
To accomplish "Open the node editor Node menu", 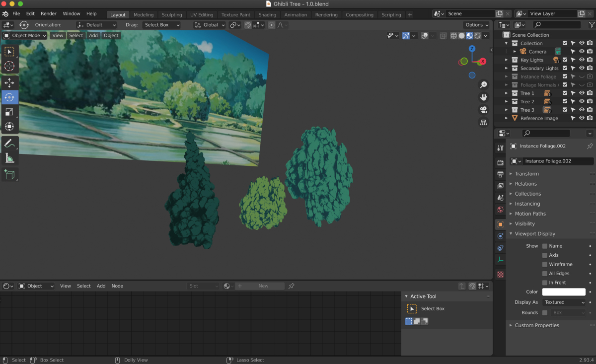I will pyautogui.click(x=117, y=286).
